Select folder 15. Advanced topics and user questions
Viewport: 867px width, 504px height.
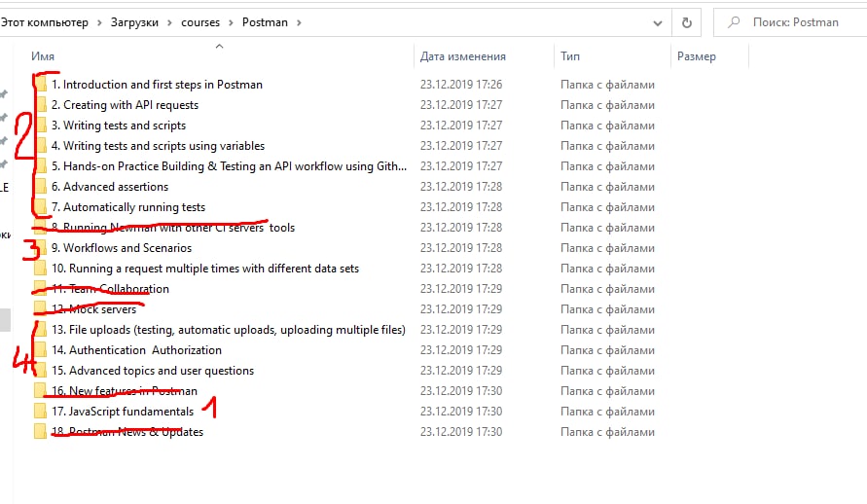pos(153,371)
